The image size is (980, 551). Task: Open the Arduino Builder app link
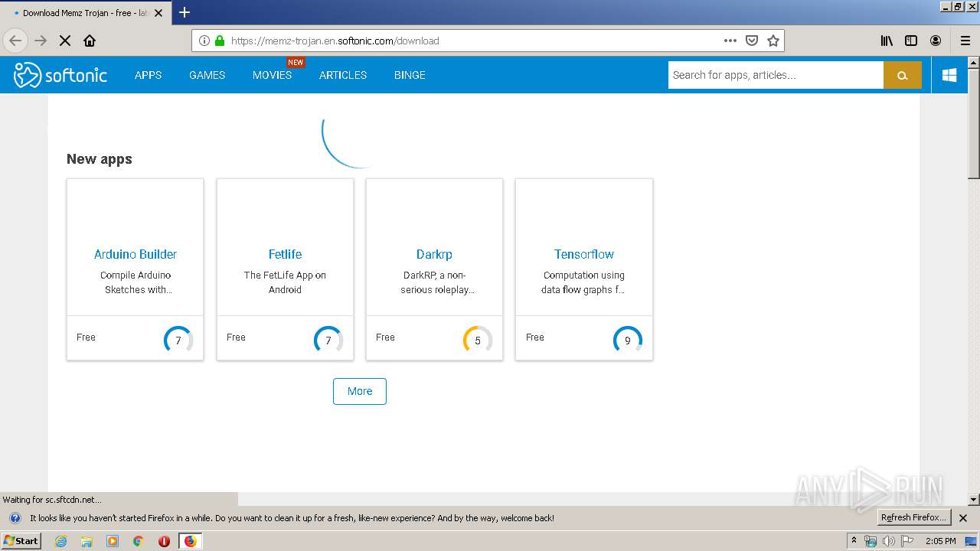point(136,254)
